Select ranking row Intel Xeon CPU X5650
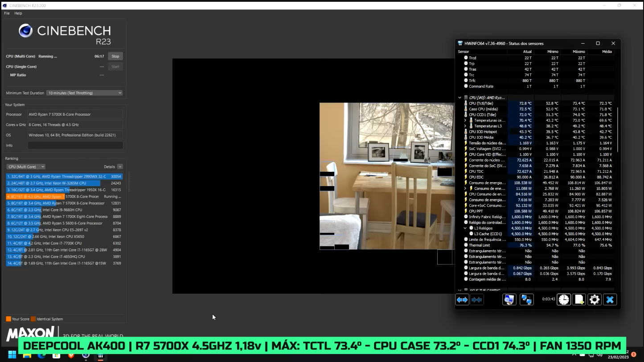The width and height of the screenshot is (644, 362). coord(64,236)
